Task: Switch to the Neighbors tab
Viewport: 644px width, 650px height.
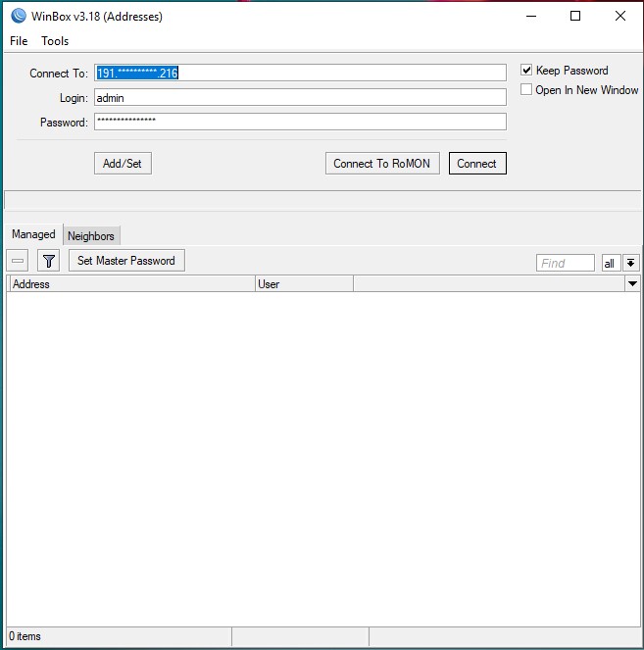Action: (x=91, y=235)
